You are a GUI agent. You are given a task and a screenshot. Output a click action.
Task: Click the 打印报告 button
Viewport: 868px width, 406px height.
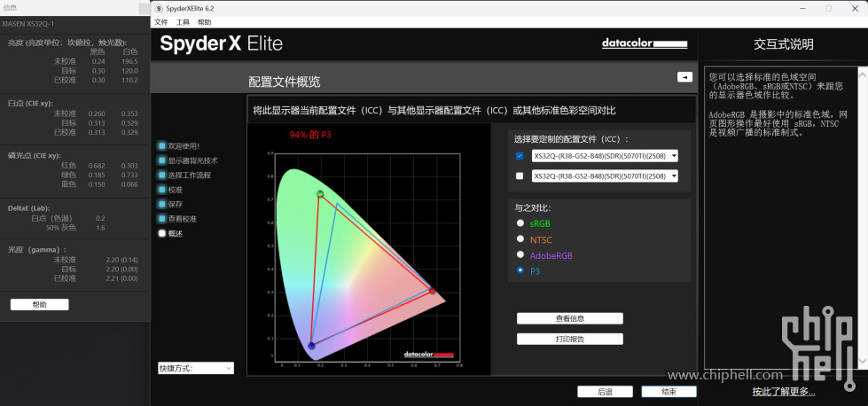[x=569, y=339]
